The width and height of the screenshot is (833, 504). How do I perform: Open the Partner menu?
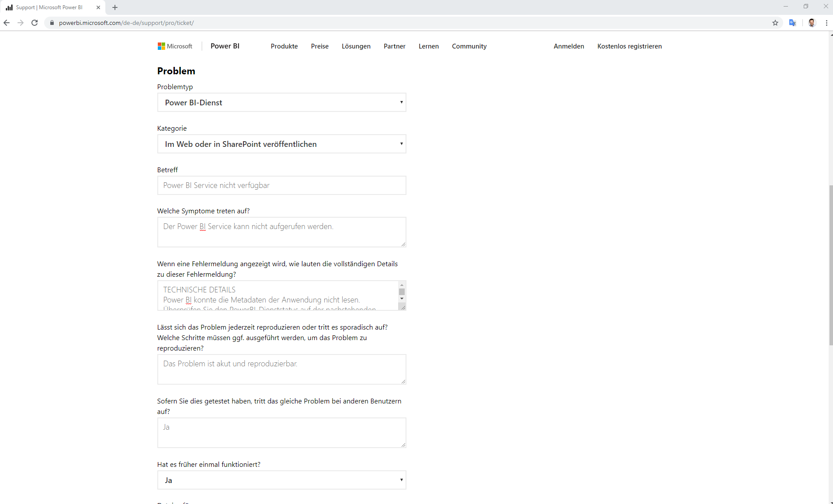coord(395,46)
